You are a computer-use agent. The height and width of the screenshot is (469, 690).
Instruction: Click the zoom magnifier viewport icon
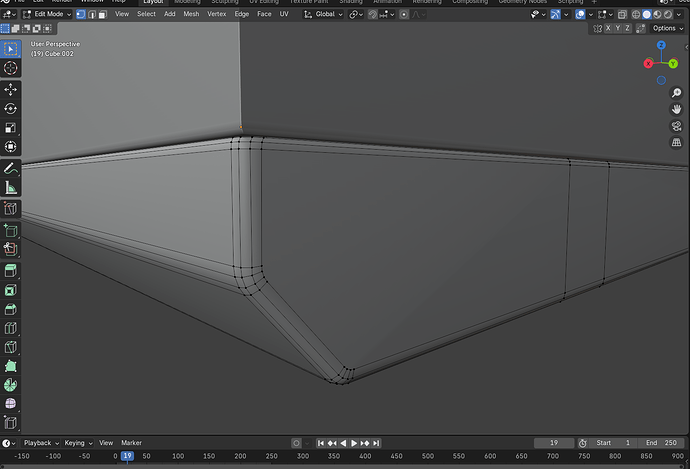tap(676, 93)
